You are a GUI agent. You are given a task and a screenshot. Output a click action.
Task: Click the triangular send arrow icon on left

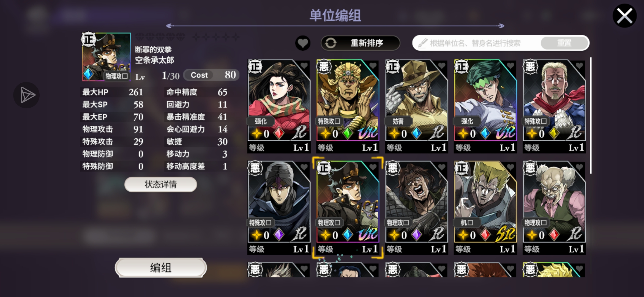[27, 95]
